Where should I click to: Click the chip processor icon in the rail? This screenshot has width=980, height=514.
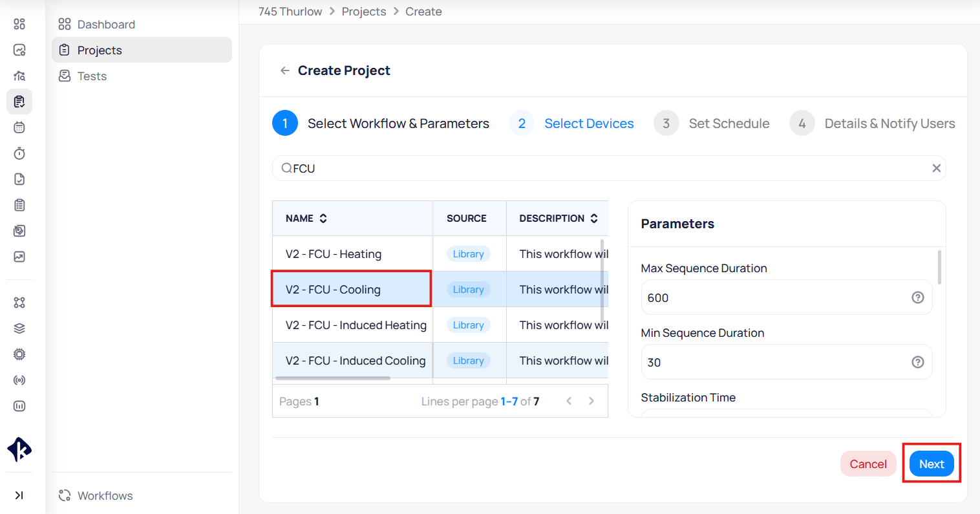click(x=19, y=354)
